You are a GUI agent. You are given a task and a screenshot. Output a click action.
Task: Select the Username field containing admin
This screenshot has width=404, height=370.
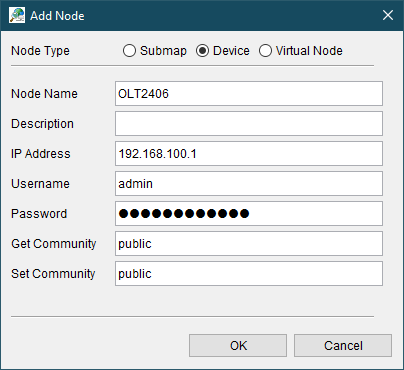click(x=249, y=184)
